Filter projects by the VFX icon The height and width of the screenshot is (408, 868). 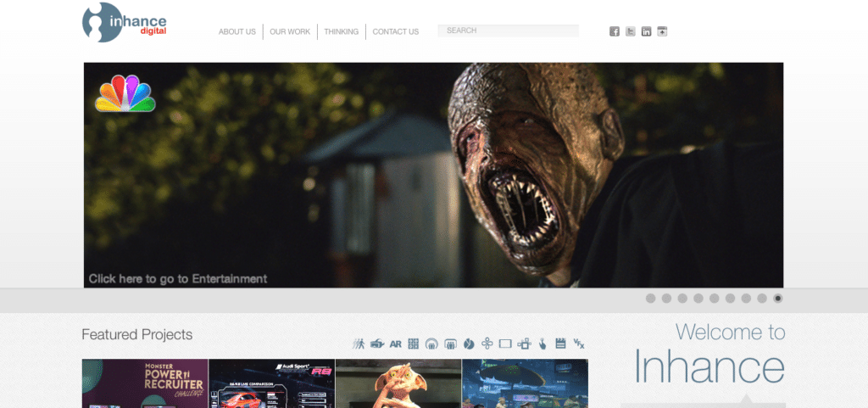579,344
